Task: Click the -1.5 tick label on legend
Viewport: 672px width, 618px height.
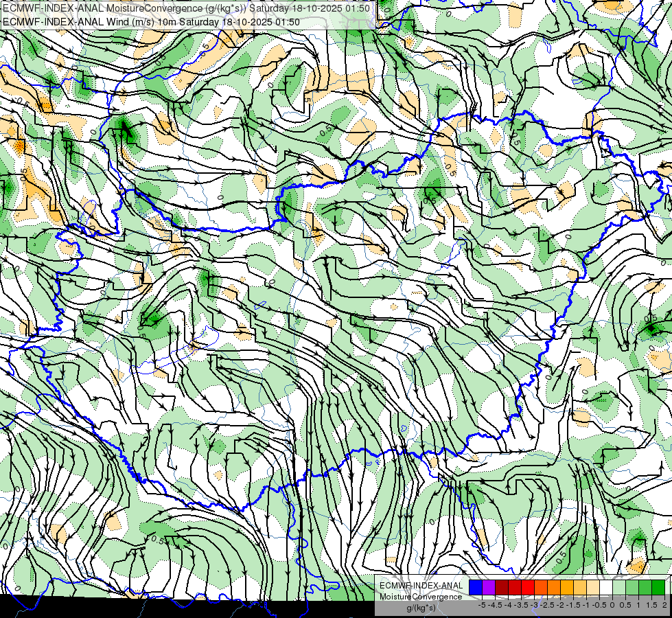Action: point(573,605)
